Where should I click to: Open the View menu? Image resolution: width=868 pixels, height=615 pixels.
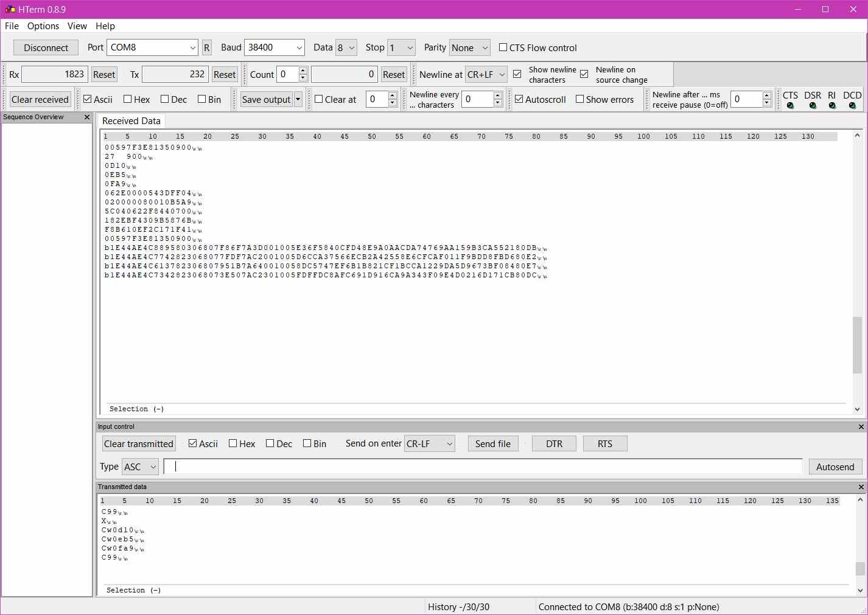pos(77,26)
